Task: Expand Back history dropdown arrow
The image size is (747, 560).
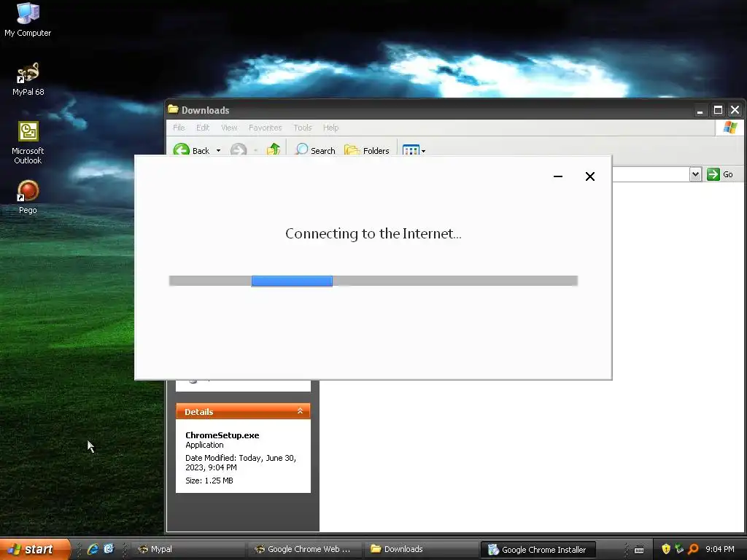Action: coord(218,150)
